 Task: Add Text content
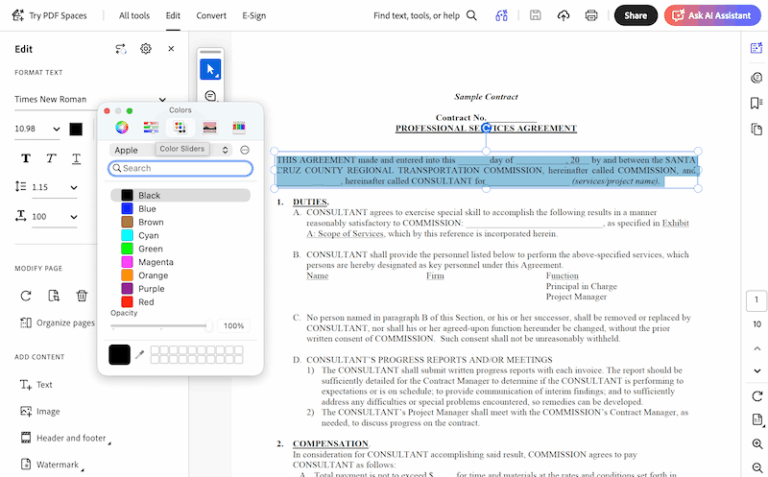coord(36,385)
